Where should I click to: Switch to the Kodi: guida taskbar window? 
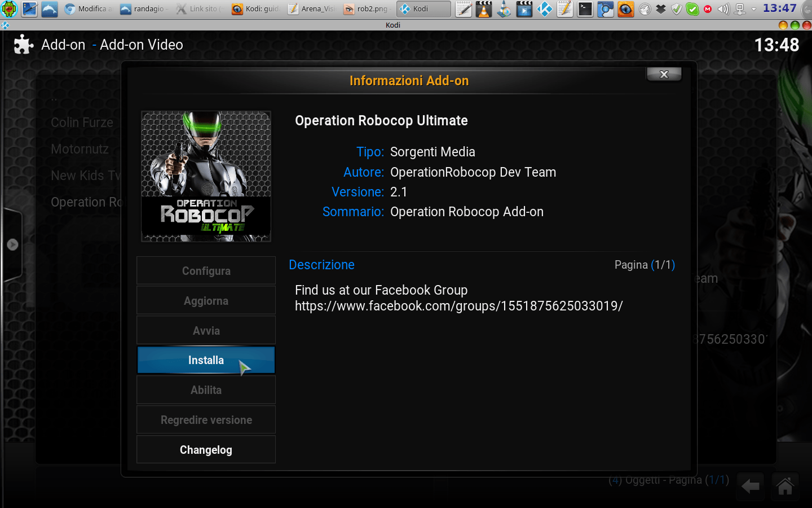pos(255,8)
